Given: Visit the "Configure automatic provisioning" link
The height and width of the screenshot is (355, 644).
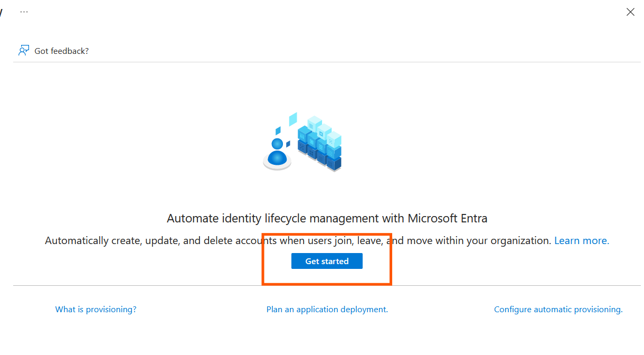Looking at the screenshot, I should 558,310.
